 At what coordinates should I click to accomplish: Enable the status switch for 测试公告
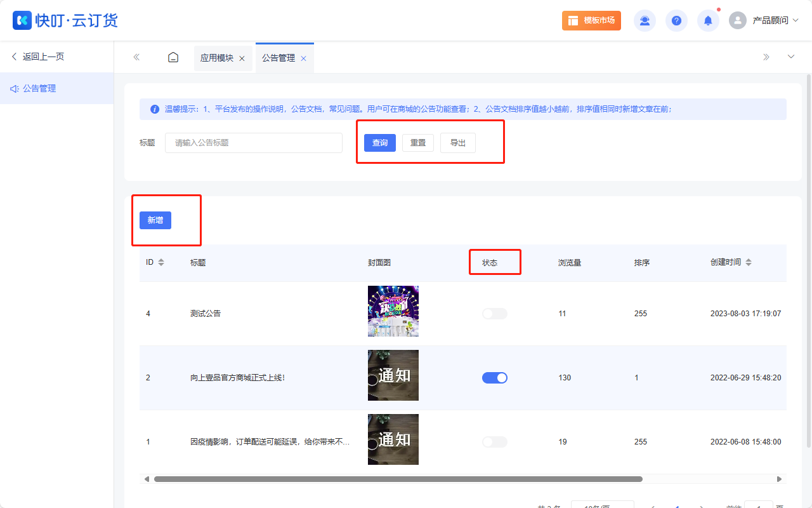495,314
